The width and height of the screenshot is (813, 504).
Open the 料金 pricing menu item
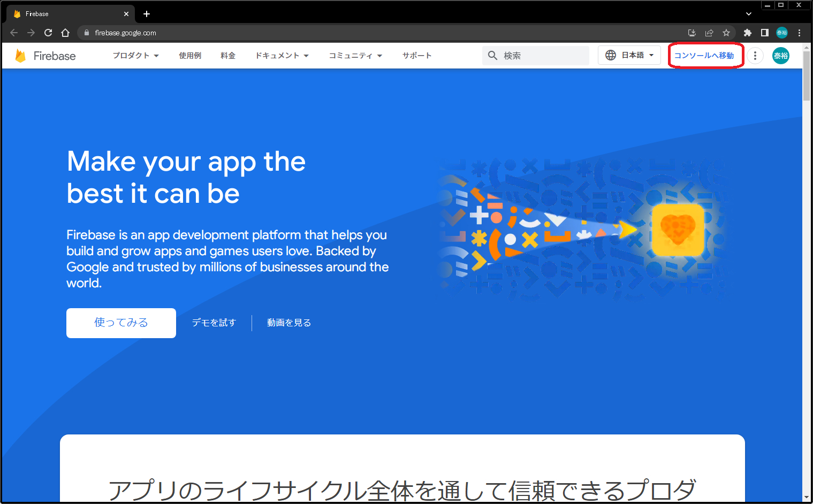coord(228,56)
